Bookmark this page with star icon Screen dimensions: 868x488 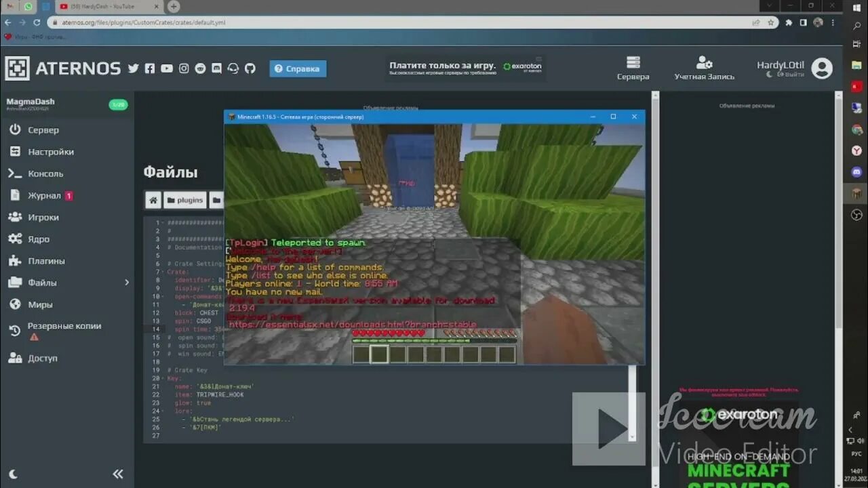pyautogui.click(x=771, y=22)
